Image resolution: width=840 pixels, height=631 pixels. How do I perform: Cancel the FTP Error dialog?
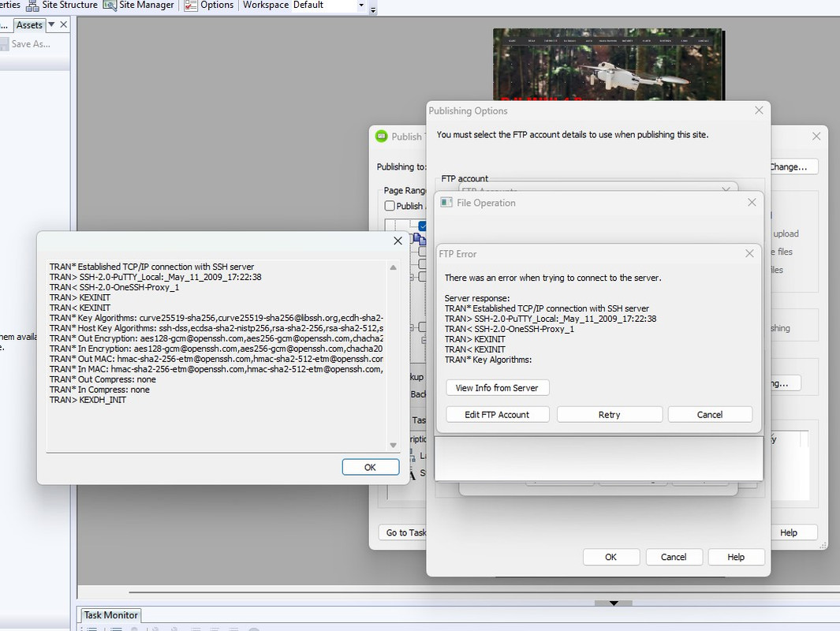pos(710,415)
